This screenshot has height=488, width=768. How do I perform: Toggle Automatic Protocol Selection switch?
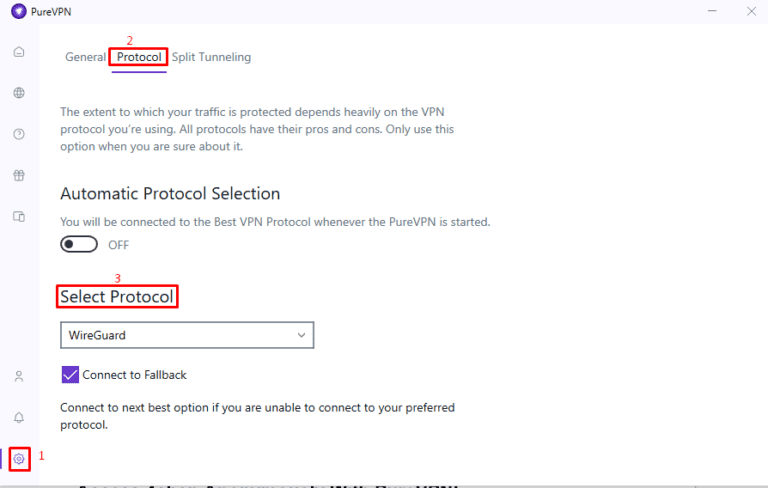click(x=79, y=244)
